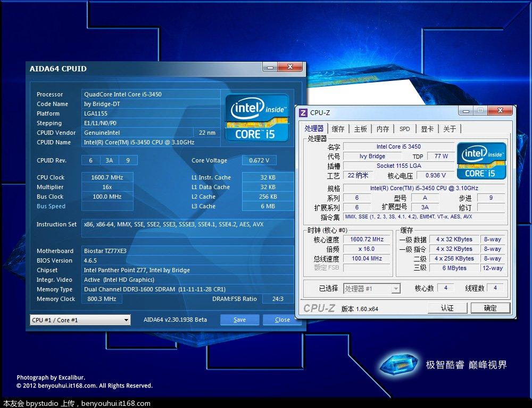Image resolution: width=532 pixels, height=408 pixels.
Task: Expand the 处理器 #1 selection combo box
Action: tap(372, 289)
